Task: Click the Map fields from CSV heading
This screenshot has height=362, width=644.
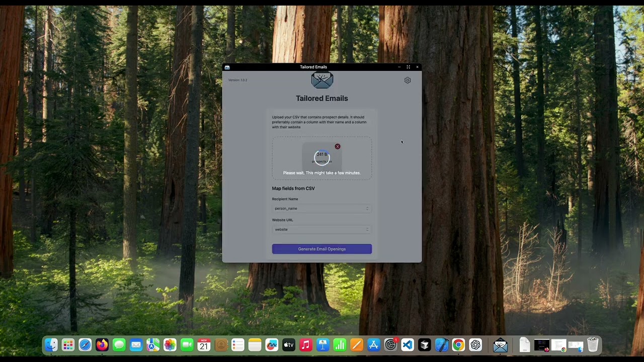Action: tap(293, 189)
